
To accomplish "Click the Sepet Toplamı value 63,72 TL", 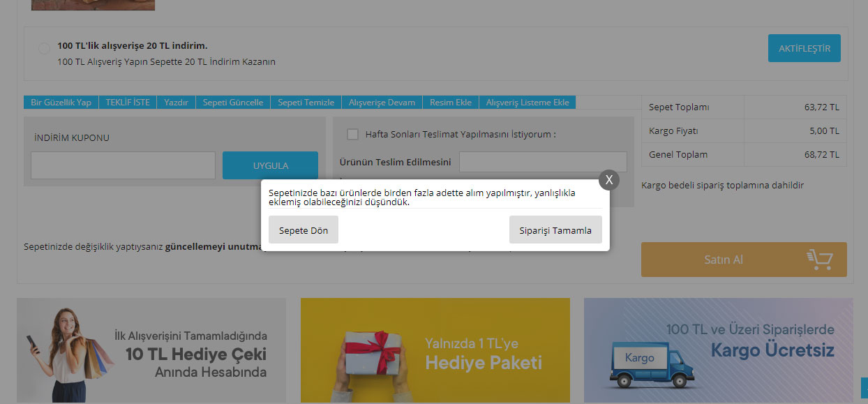I will pos(821,107).
